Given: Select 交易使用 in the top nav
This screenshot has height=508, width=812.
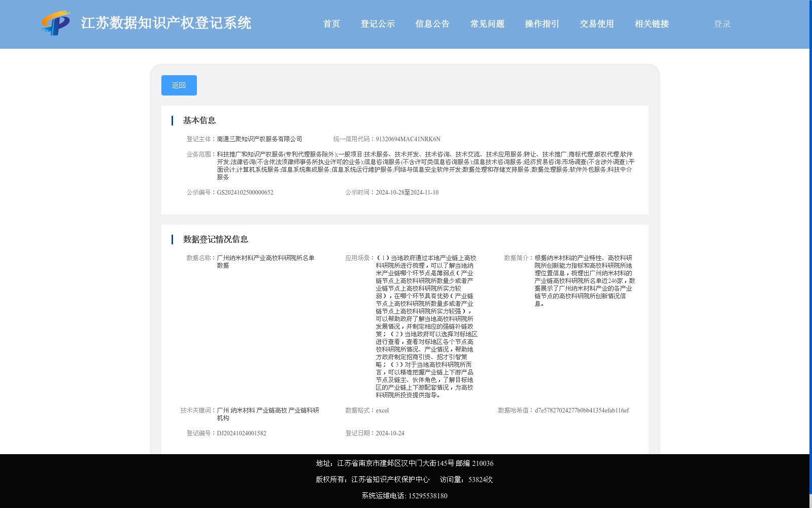Looking at the screenshot, I should pos(597,24).
